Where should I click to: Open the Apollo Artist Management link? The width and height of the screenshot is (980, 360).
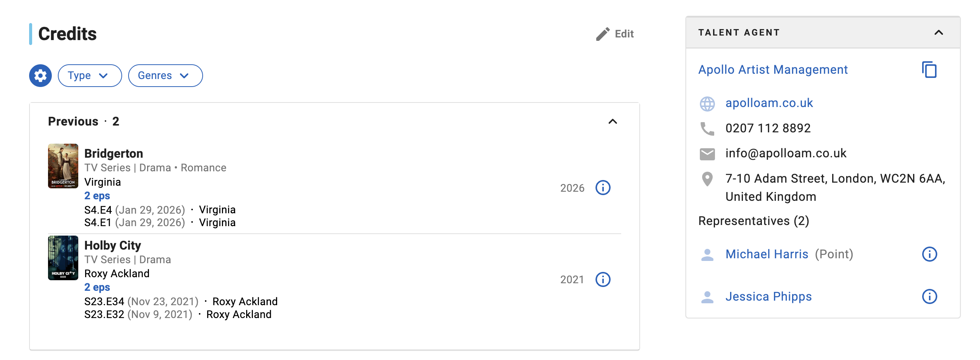coord(773,70)
